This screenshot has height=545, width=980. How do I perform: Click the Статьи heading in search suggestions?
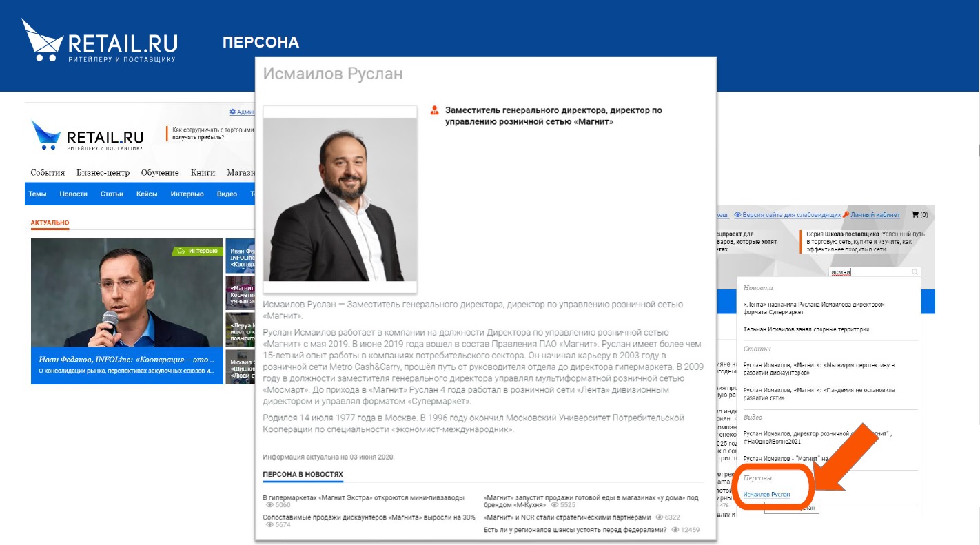coord(757,349)
